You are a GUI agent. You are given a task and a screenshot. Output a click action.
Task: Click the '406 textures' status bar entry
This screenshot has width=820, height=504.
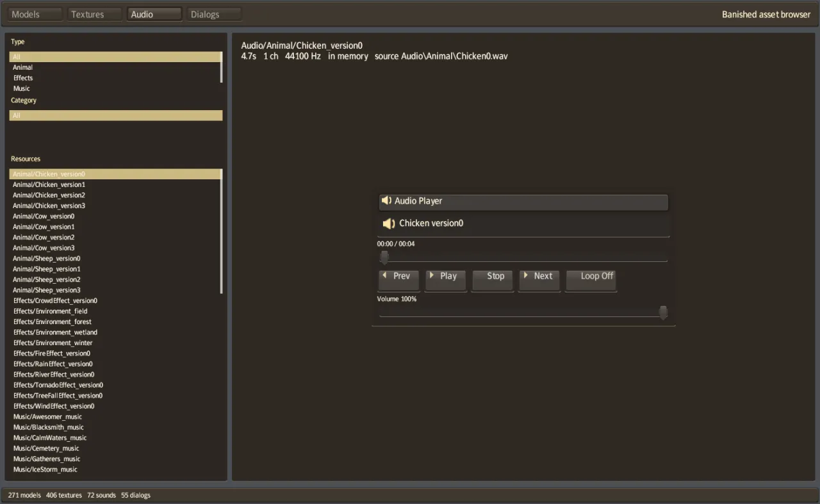[64, 495]
